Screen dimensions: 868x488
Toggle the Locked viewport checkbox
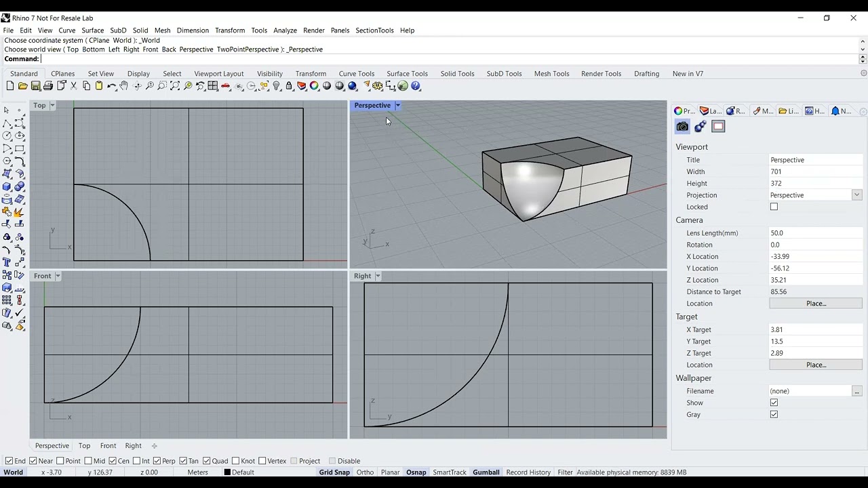[774, 207]
